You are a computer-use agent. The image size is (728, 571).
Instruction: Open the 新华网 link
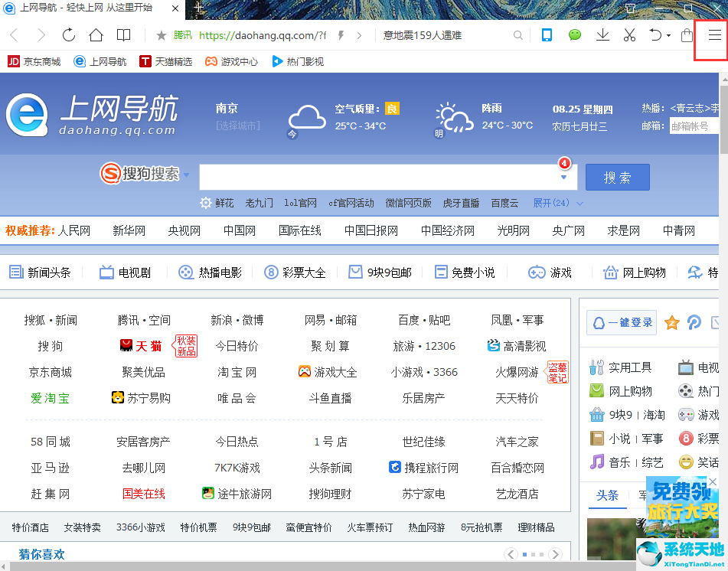pos(129,230)
